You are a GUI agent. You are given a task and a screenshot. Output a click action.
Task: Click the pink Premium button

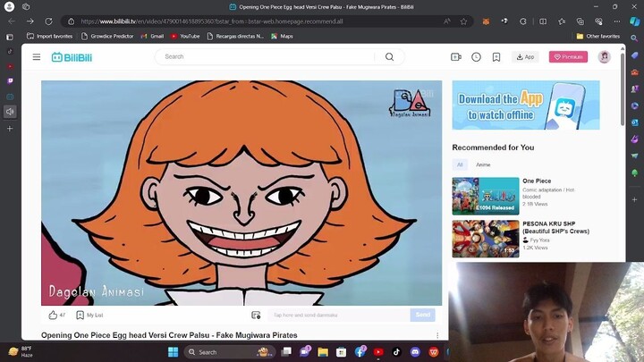(x=568, y=57)
